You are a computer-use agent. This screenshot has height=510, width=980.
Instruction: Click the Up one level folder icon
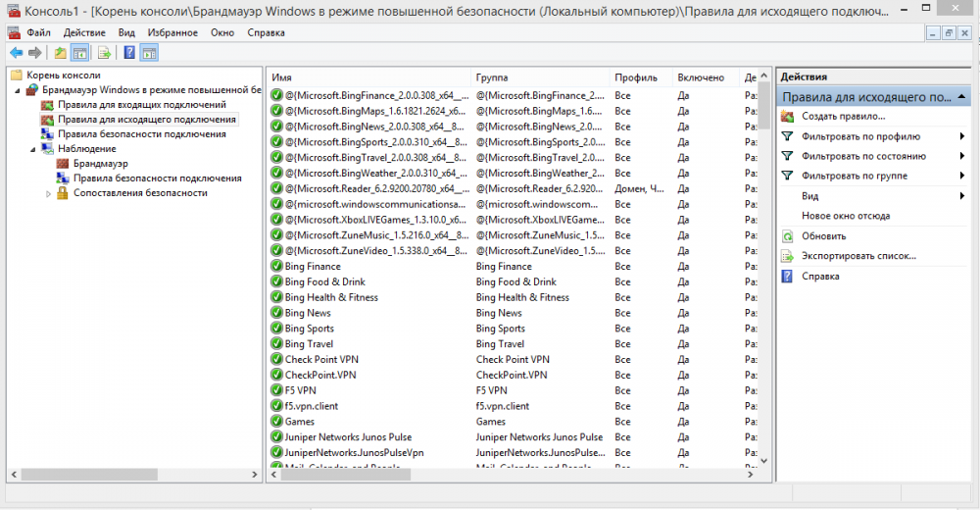tap(60, 53)
